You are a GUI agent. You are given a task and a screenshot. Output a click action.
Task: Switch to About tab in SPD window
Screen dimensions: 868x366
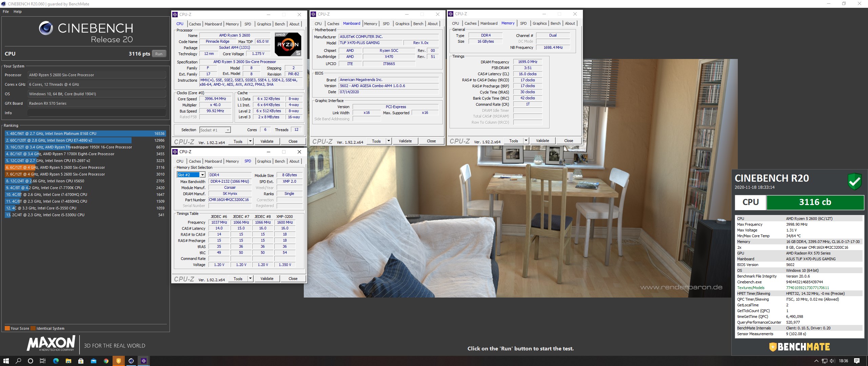[x=294, y=161]
